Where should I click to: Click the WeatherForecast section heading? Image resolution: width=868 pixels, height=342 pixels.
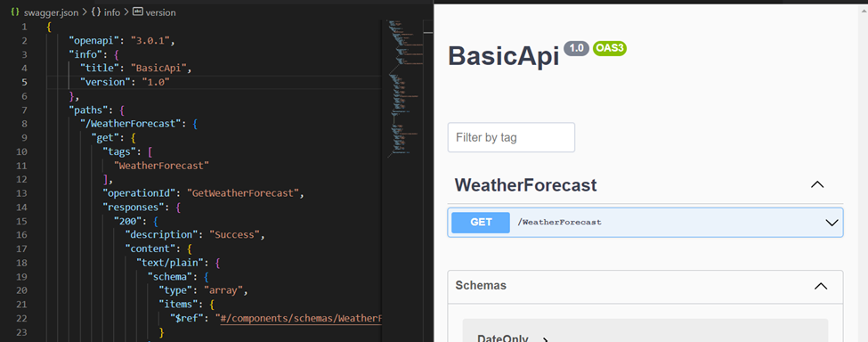[x=526, y=185]
